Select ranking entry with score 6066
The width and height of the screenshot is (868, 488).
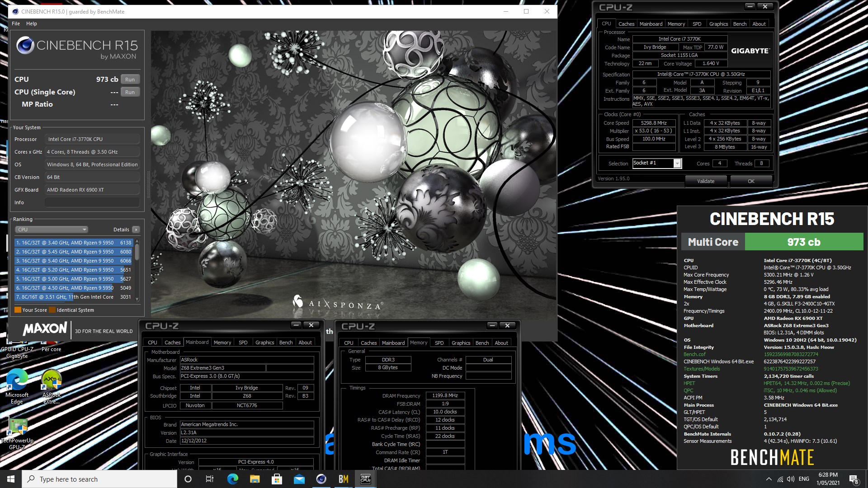click(74, 261)
